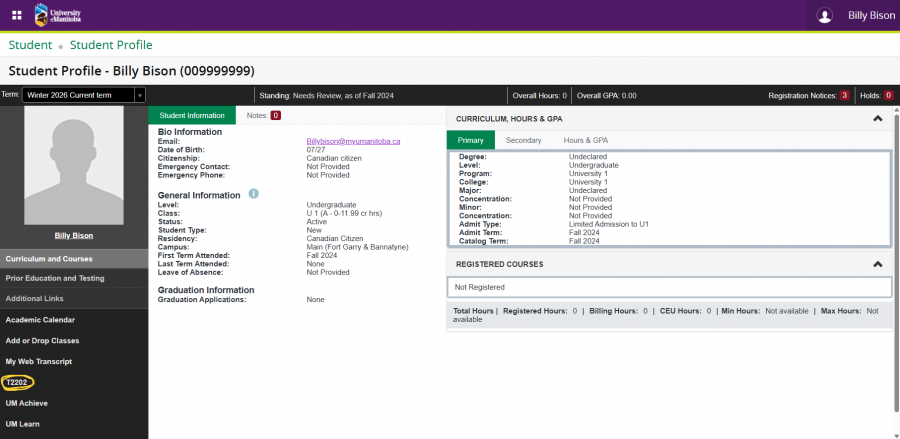Image resolution: width=900 pixels, height=439 pixels.
Task: Open the Term selection dropdown
Action: tap(139, 95)
